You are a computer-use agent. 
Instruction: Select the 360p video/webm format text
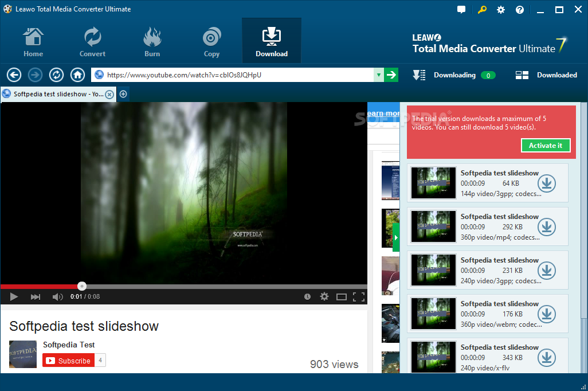501,324
